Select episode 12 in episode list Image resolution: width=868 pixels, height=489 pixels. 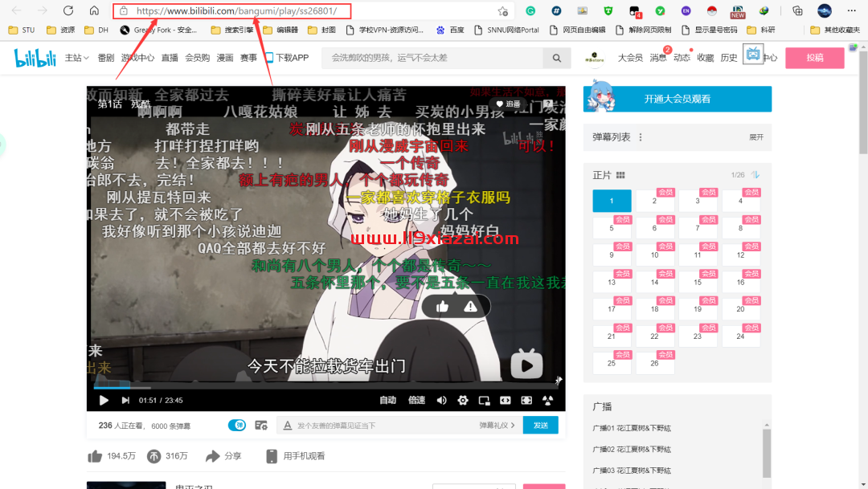741,255
